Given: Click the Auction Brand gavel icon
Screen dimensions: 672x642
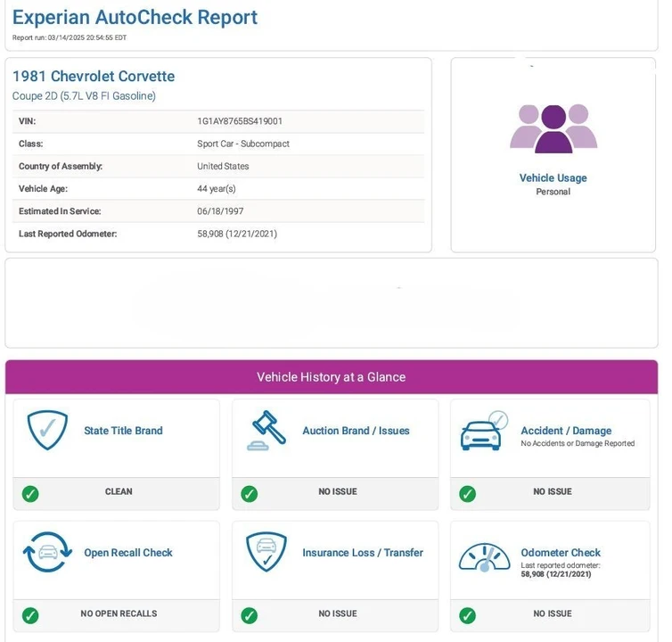Looking at the screenshot, I should [x=266, y=430].
